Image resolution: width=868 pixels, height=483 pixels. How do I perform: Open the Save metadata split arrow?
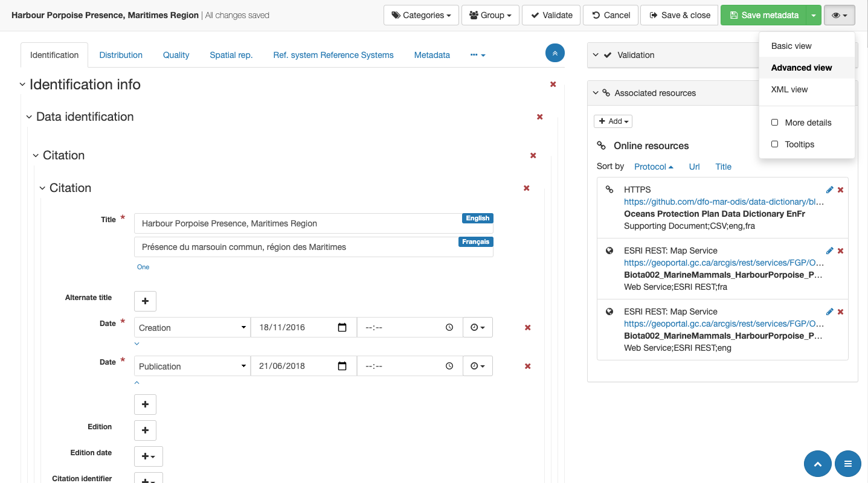(x=814, y=15)
